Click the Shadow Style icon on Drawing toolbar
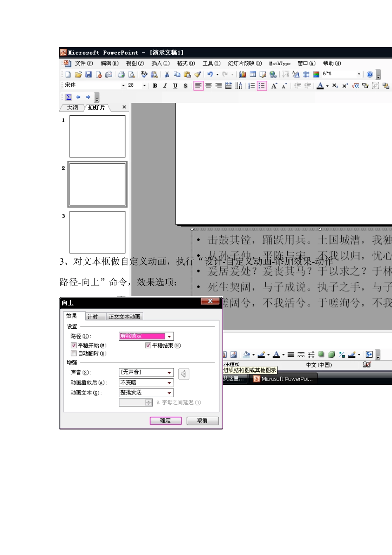Screen dimensions: 392x555 pos(321,355)
